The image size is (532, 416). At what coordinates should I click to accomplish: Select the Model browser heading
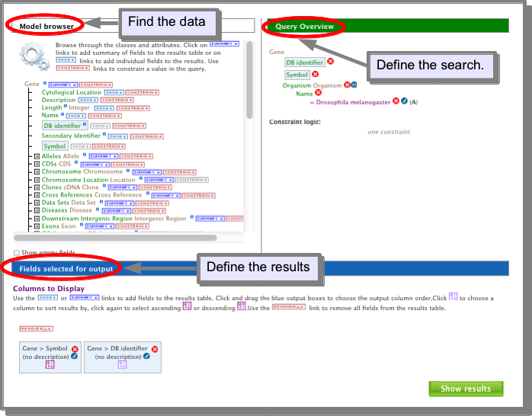pos(46,26)
